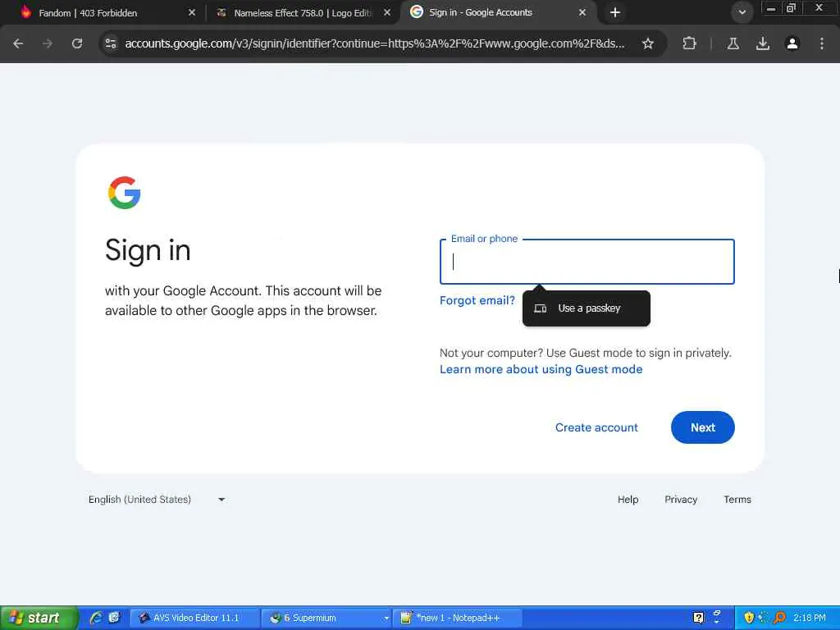Image resolution: width=840 pixels, height=630 pixels.
Task: Bookmark this page with the star icon
Action: pos(648,43)
